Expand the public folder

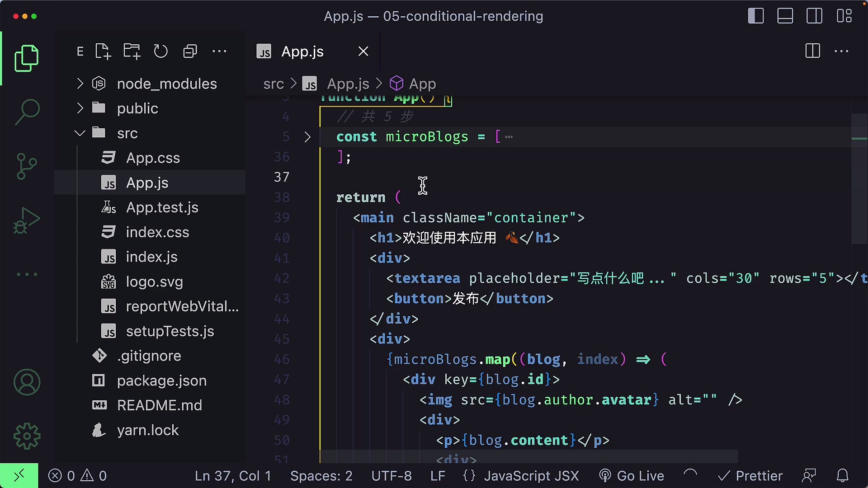click(x=150, y=108)
